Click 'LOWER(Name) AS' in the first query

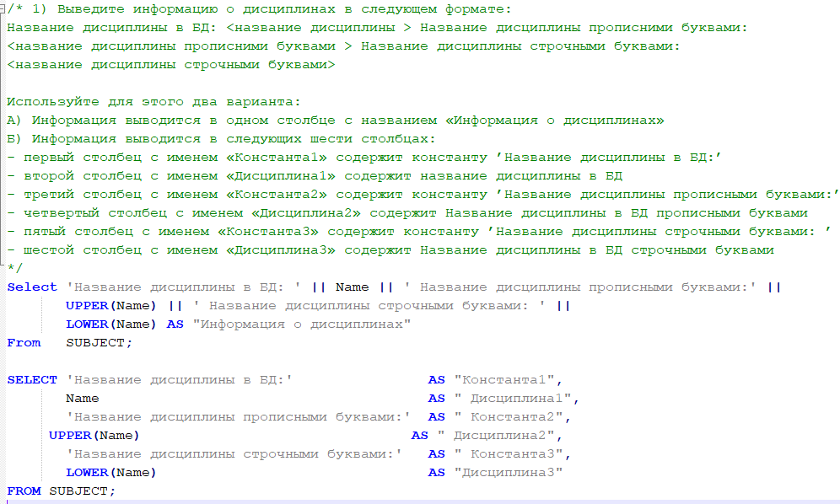125,324
